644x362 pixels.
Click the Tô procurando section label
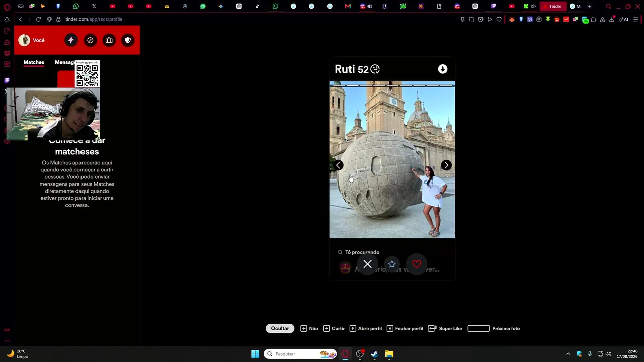(x=362, y=252)
